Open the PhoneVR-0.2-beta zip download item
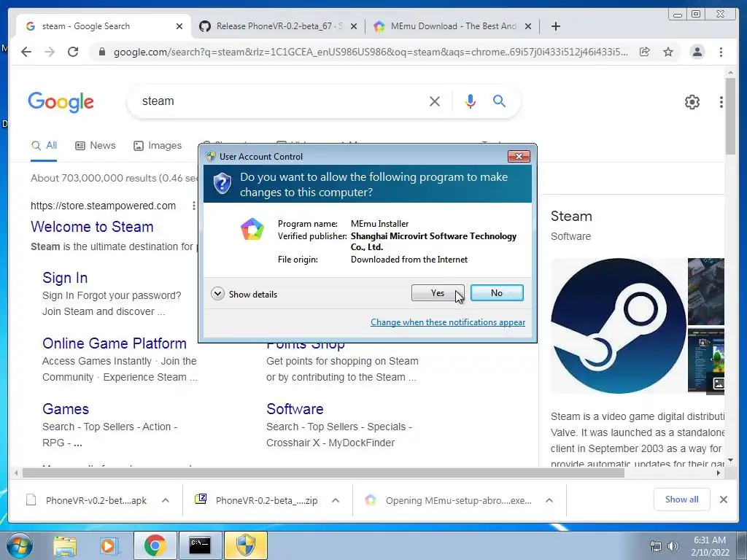 click(256, 500)
